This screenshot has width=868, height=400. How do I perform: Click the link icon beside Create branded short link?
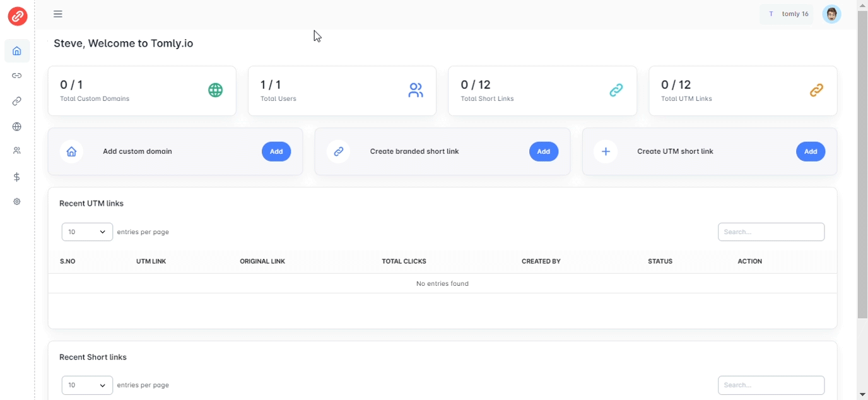click(339, 151)
